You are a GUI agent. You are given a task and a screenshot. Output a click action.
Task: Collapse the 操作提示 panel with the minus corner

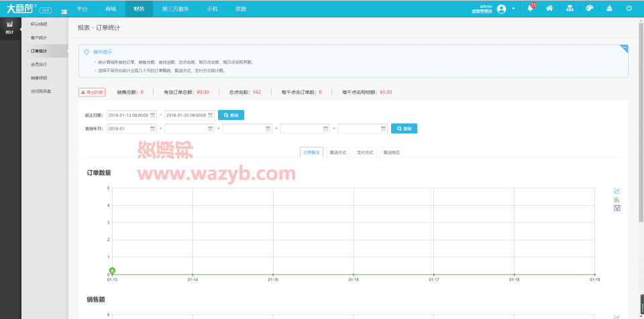(625, 48)
